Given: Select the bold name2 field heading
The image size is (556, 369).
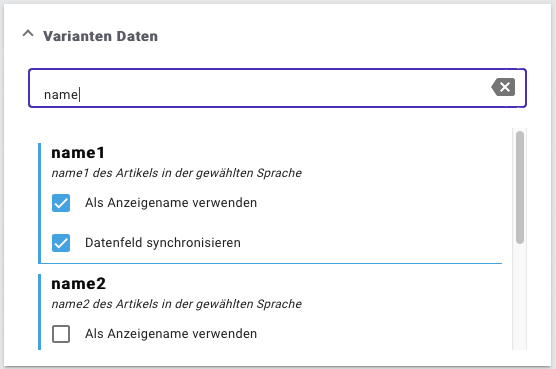Looking at the screenshot, I should click(x=78, y=284).
